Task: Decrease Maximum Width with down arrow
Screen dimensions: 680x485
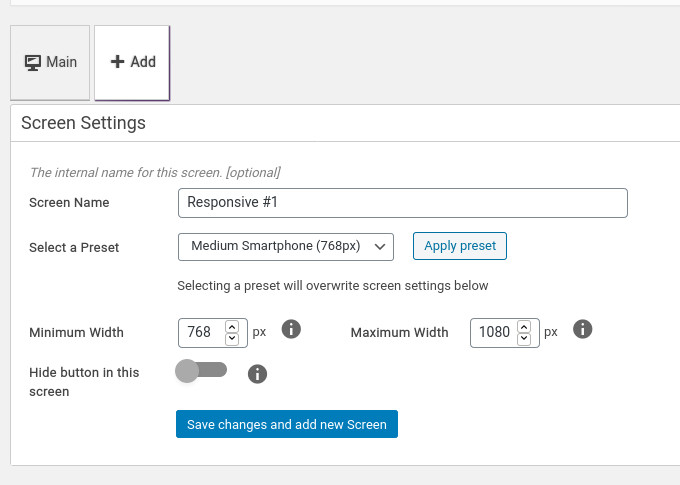Action: click(524, 338)
